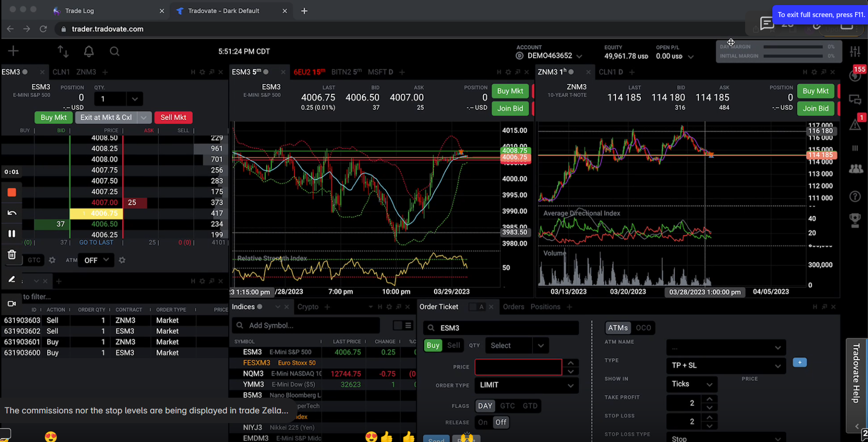Screen dimensions: 868x442
Task: Open settings sliders icon at top right
Action: [855, 51]
